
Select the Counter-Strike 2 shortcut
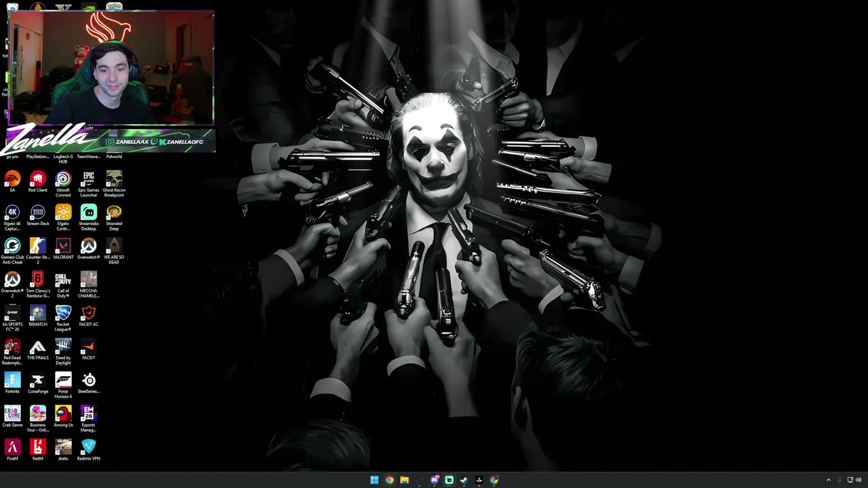click(38, 251)
